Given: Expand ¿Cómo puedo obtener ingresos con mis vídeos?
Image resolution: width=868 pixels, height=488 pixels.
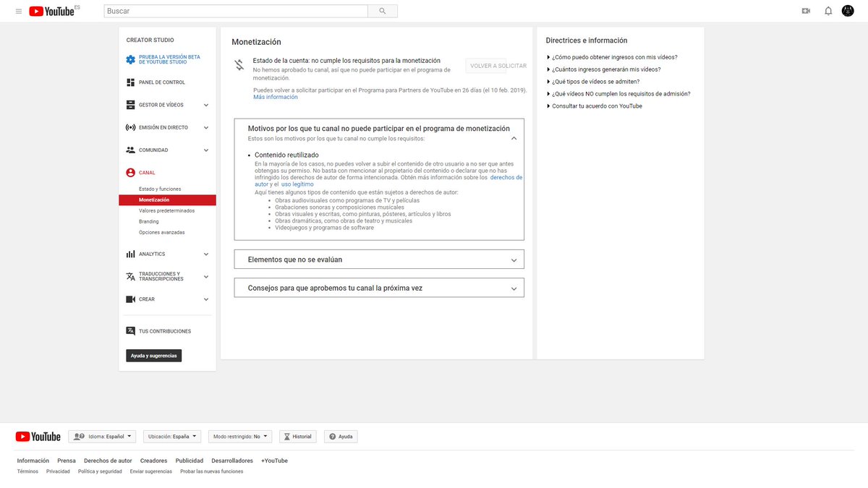Looking at the screenshot, I should 612,57.
